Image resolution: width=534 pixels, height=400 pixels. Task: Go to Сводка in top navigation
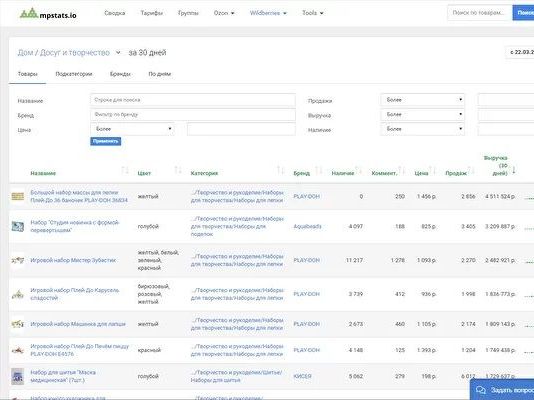coord(115,13)
